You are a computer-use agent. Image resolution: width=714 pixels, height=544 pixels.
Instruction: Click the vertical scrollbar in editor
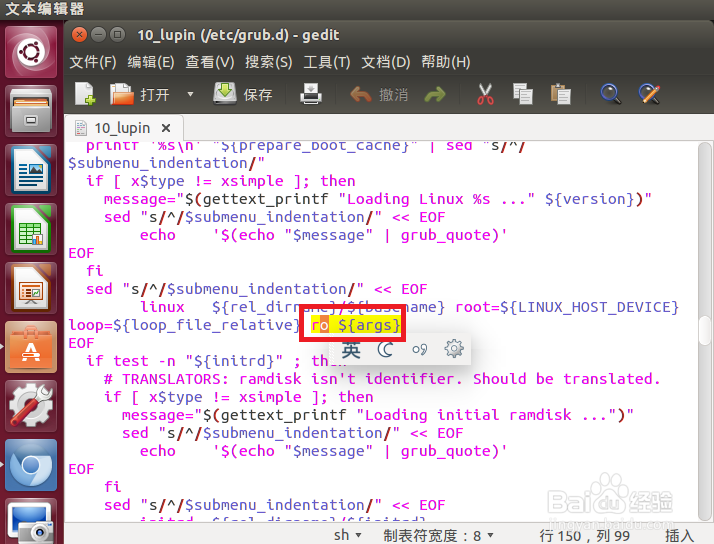705,331
